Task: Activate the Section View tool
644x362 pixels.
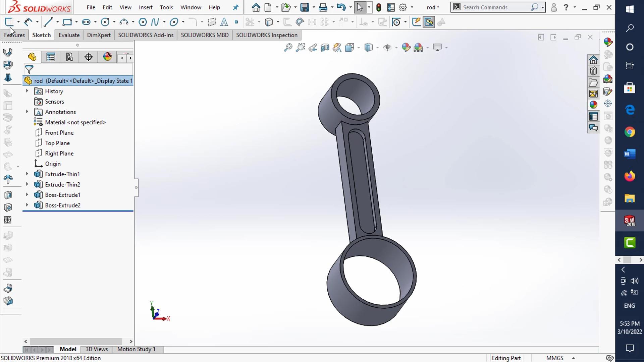Action: click(x=325, y=48)
